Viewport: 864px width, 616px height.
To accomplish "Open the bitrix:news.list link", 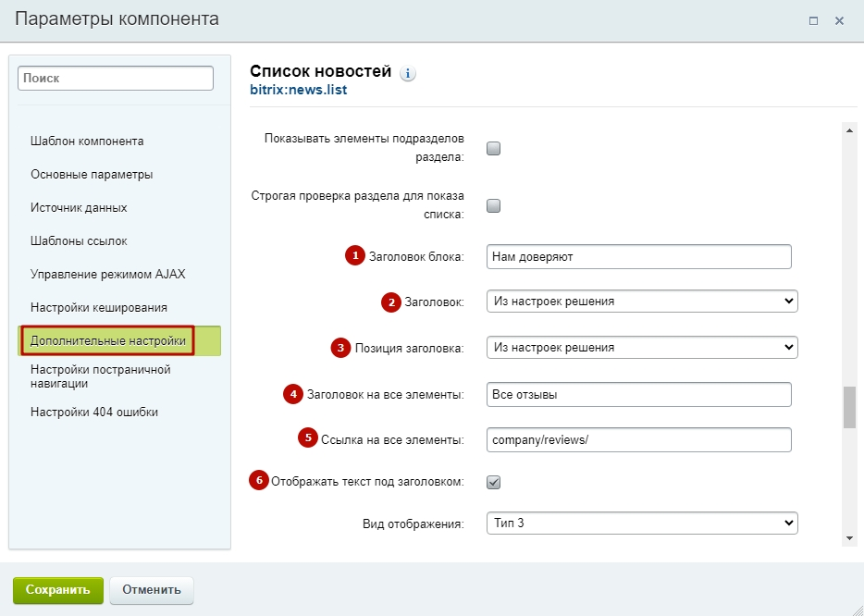I will [299, 90].
